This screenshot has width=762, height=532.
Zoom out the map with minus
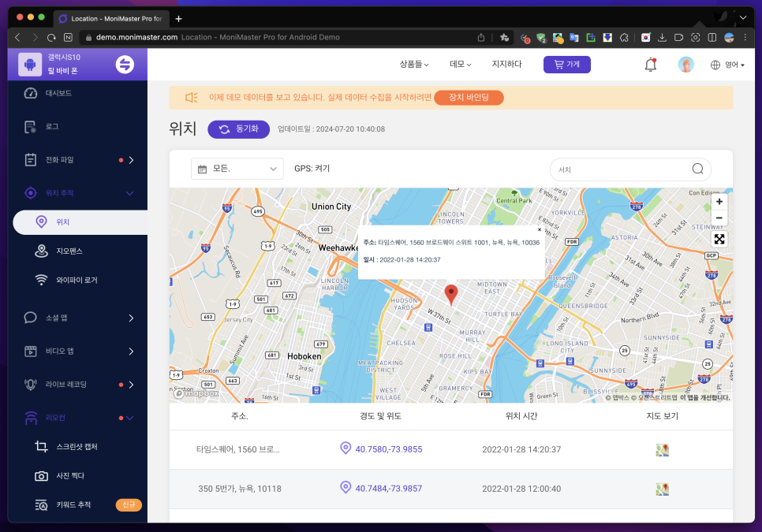[x=719, y=218]
